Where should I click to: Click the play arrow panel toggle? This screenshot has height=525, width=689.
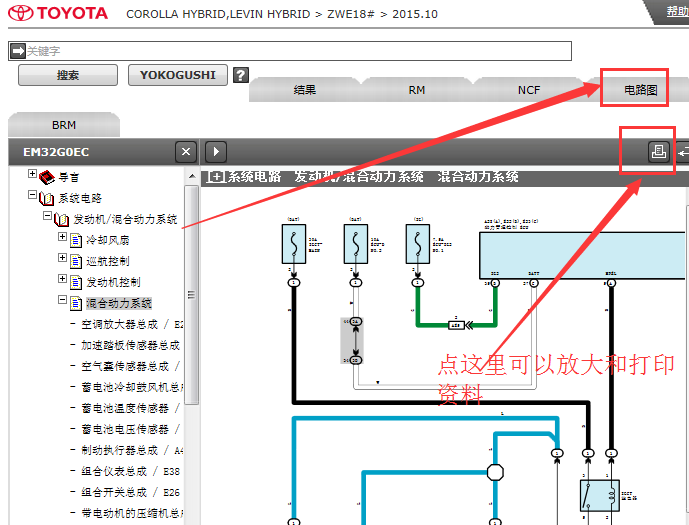(216, 152)
